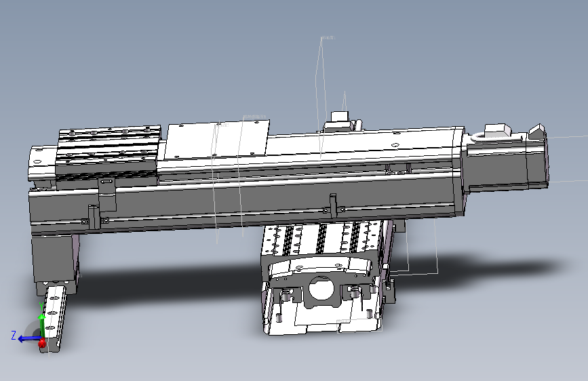This screenshot has height=381, width=588.
Task: Select the dark mounting bracket below the rail's left end
Action: (56, 264)
